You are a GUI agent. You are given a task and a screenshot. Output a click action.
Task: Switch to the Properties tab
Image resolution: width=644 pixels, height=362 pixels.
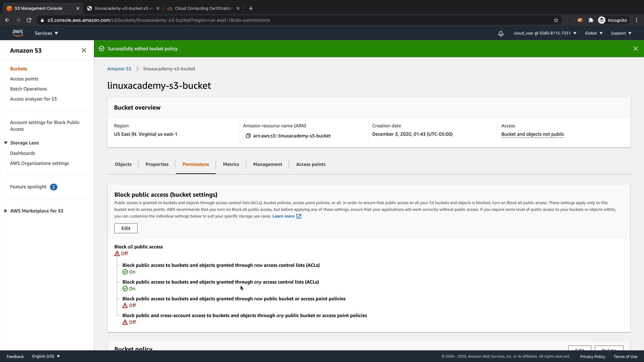click(157, 164)
